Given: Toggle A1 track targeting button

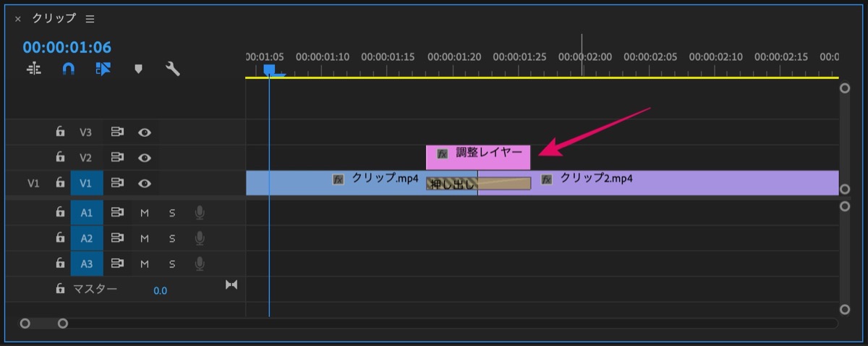Looking at the screenshot, I should point(86,213).
